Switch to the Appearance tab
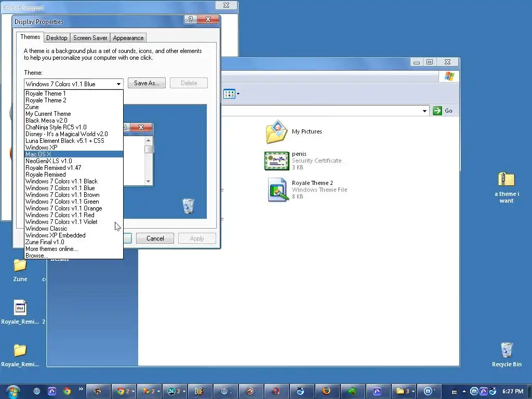This screenshot has height=399, width=532. (x=128, y=38)
